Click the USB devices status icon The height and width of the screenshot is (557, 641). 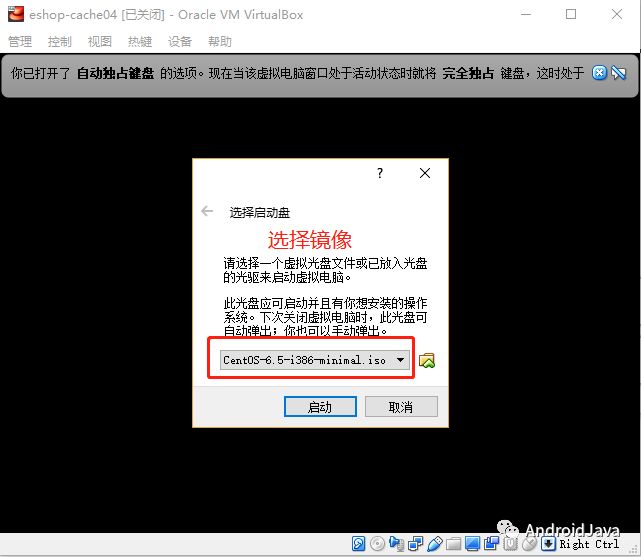(435, 544)
